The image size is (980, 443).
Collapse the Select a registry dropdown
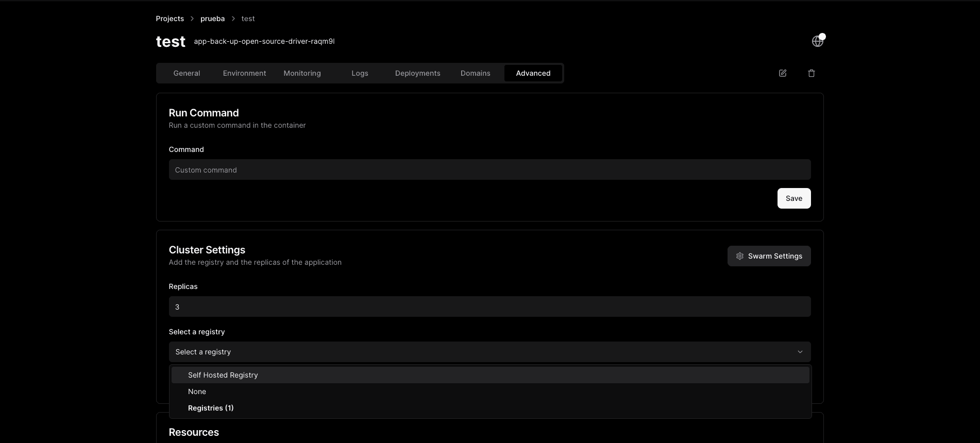(x=489, y=352)
